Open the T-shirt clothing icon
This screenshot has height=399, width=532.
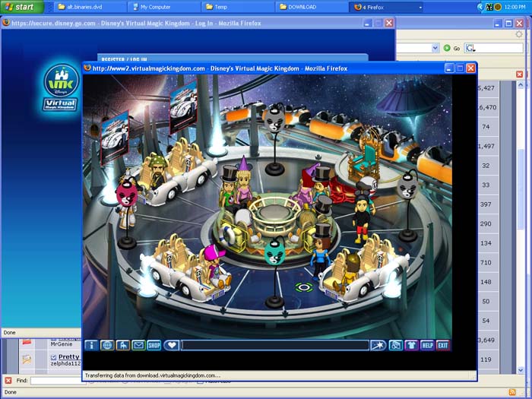point(412,345)
